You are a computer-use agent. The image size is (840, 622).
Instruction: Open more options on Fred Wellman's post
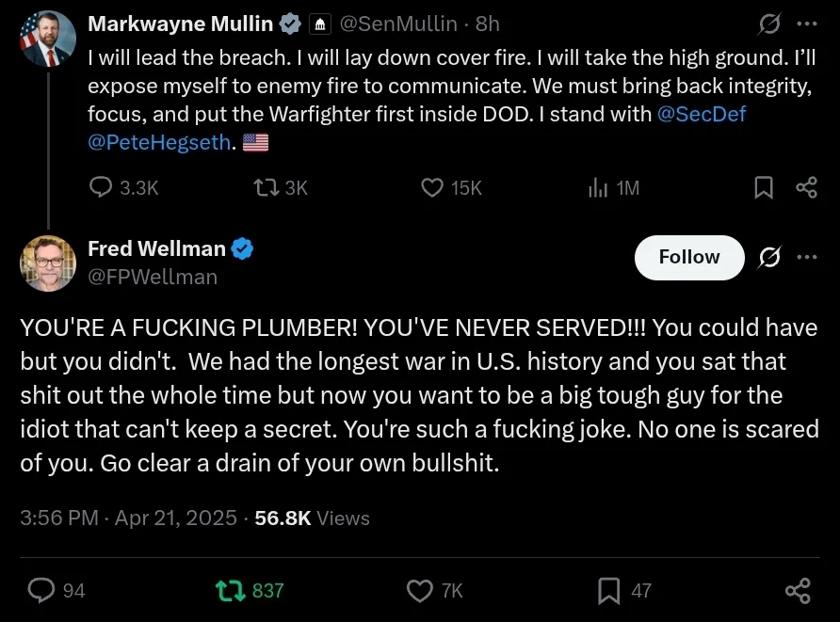coord(806,258)
